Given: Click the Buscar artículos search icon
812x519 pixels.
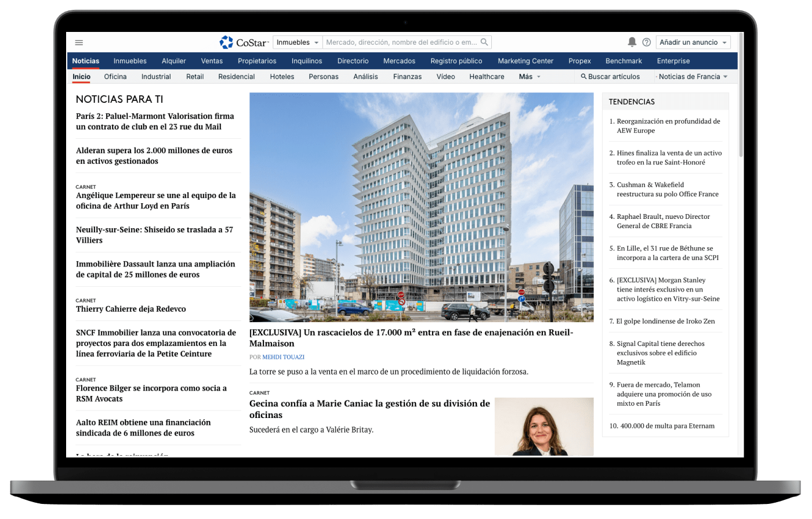Looking at the screenshot, I should (x=583, y=77).
